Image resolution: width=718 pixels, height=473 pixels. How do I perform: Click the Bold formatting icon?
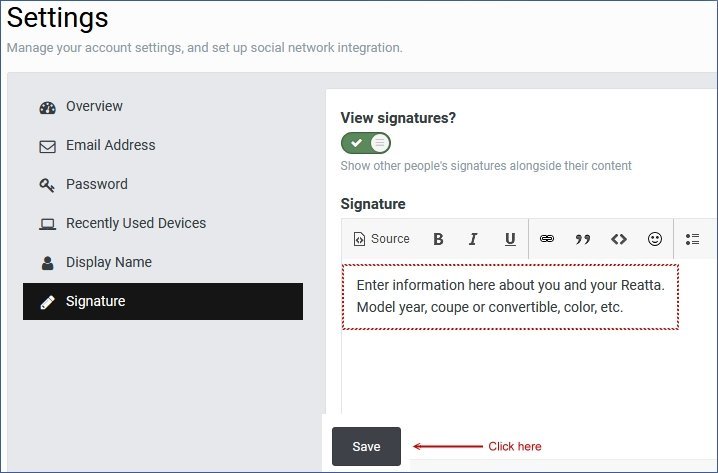438,239
